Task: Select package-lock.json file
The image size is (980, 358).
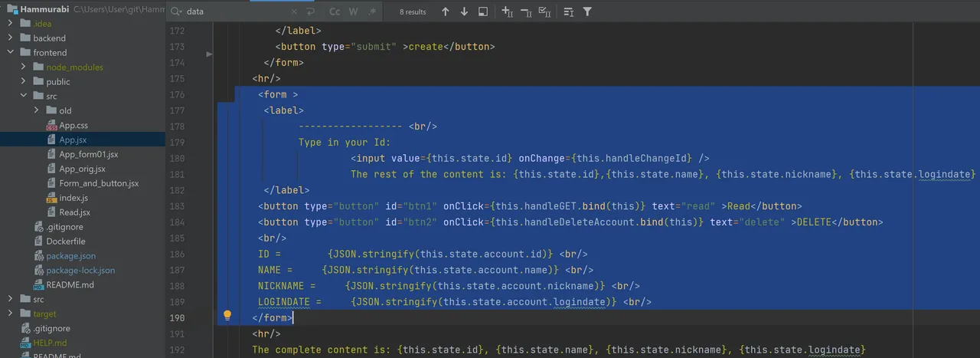Action: pos(80,271)
